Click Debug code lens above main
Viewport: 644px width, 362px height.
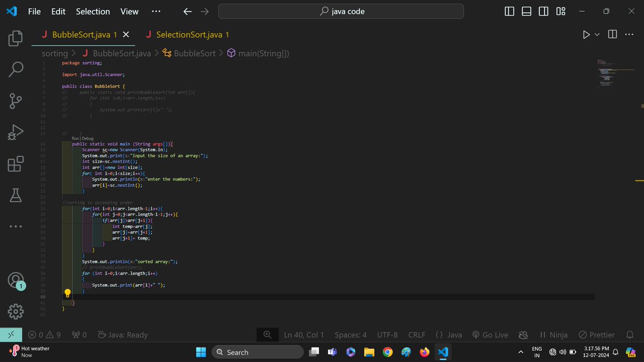pos(87,138)
